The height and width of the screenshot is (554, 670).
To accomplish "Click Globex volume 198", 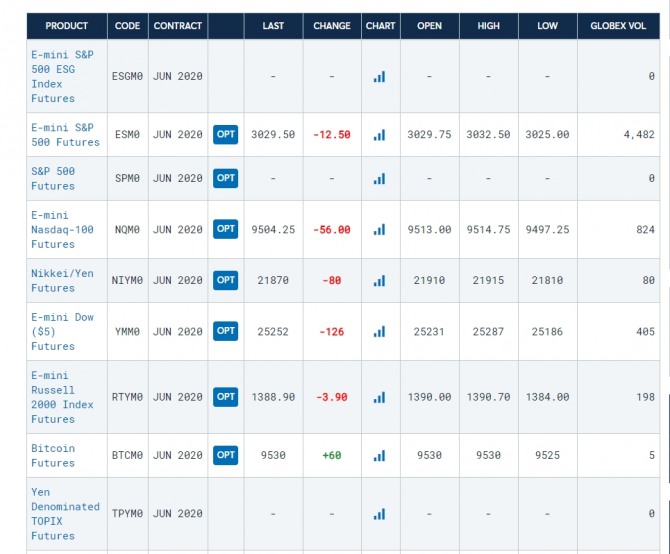I will point(645,397).
